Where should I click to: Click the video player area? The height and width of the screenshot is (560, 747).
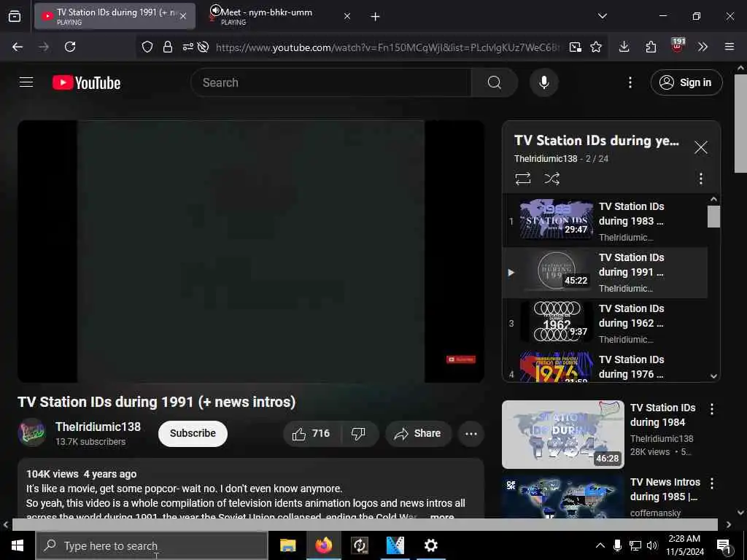251,251
